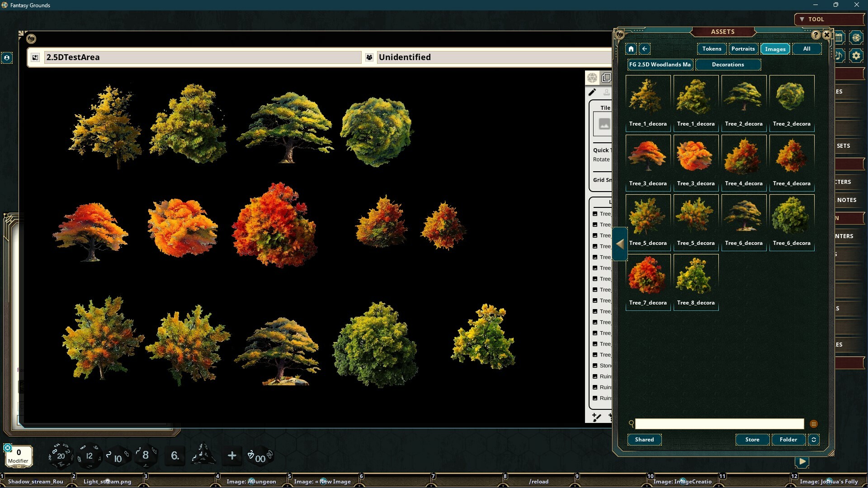Screen dimensions: 868x488
Task: Click the Shared button in the Assets window
Action: pos(644,439)
